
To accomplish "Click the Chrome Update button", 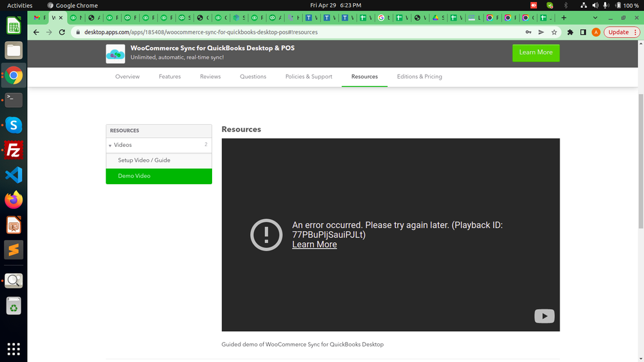I will 622,32.
